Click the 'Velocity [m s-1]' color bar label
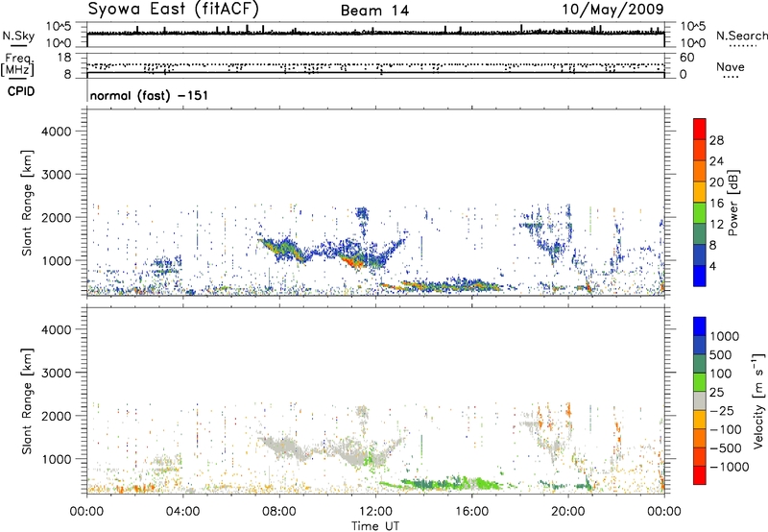Screen dimensions: 768x532 [x=758, y=400]
